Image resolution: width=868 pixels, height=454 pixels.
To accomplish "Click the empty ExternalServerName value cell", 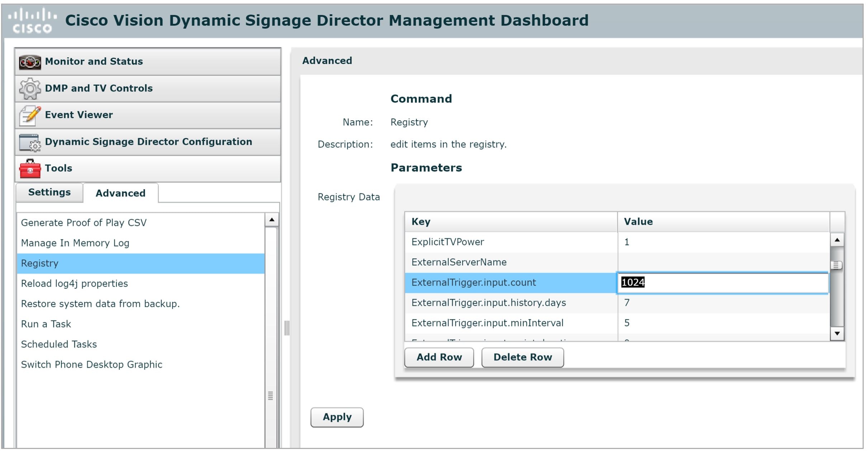I will pos(724,262).
